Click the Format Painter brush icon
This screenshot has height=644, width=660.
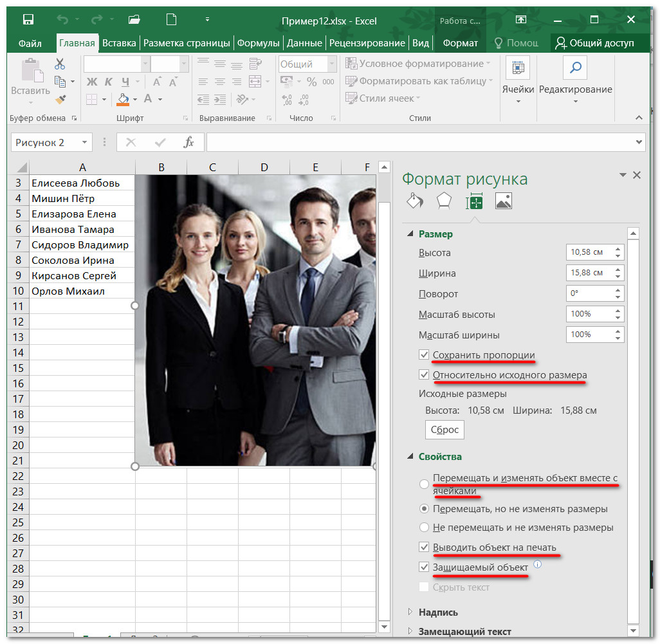60,99
